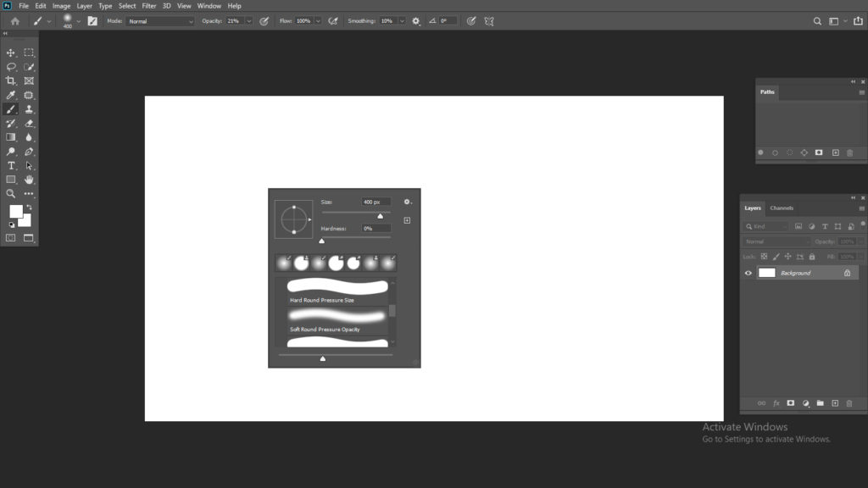
Task: Select the Brush tool in toolbox
Action: [10, 109]
